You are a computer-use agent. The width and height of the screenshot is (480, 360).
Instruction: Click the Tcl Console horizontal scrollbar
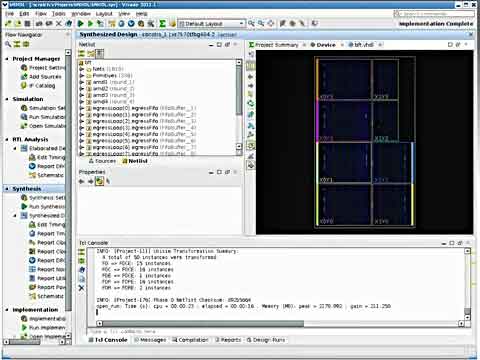pyautogui.click(x=203, y=323)
